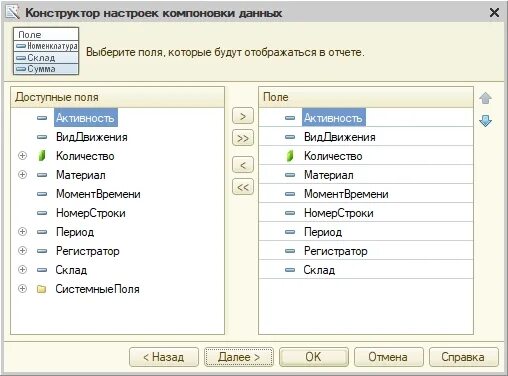Select НомерСтроки row in selected fields table

coord(366,212)
